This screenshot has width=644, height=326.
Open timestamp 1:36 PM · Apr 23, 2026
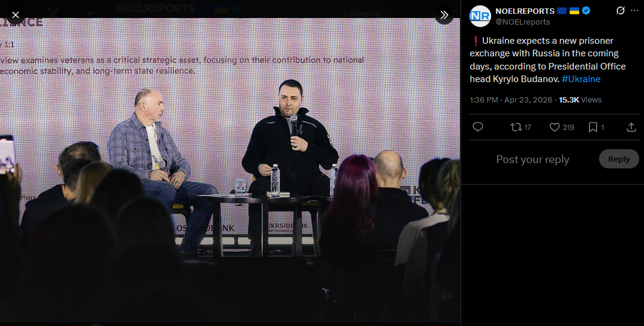pos(511,99)
